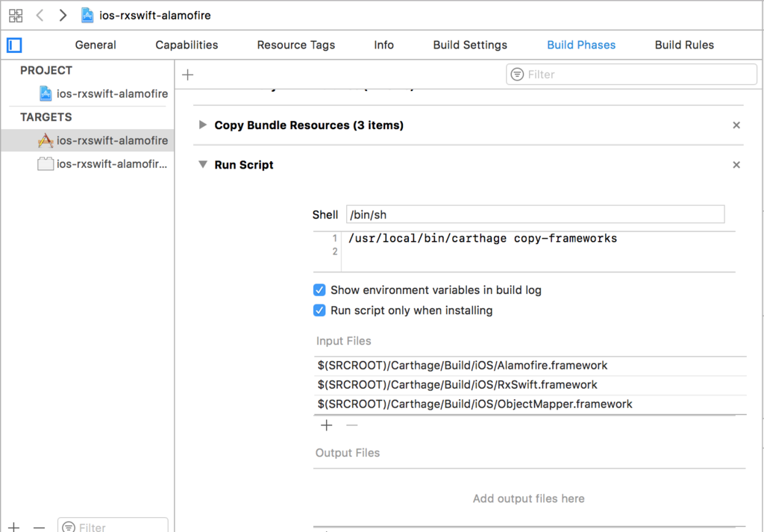Click the targets Filter field

click(113, 527)
